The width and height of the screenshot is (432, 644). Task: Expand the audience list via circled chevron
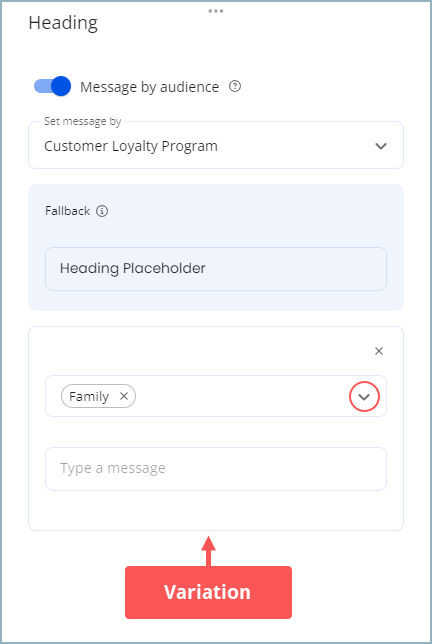pyautogui.click(x=364, y=396)
